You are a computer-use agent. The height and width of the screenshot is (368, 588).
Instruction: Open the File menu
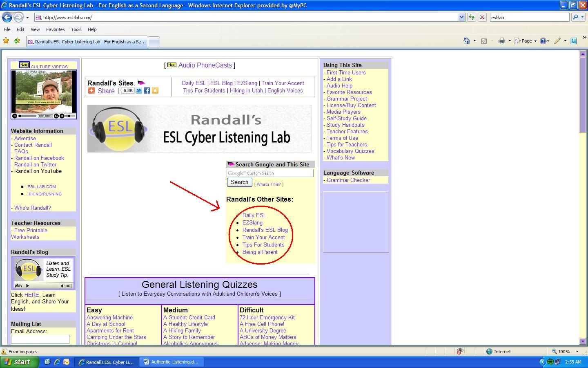(7, 29)
